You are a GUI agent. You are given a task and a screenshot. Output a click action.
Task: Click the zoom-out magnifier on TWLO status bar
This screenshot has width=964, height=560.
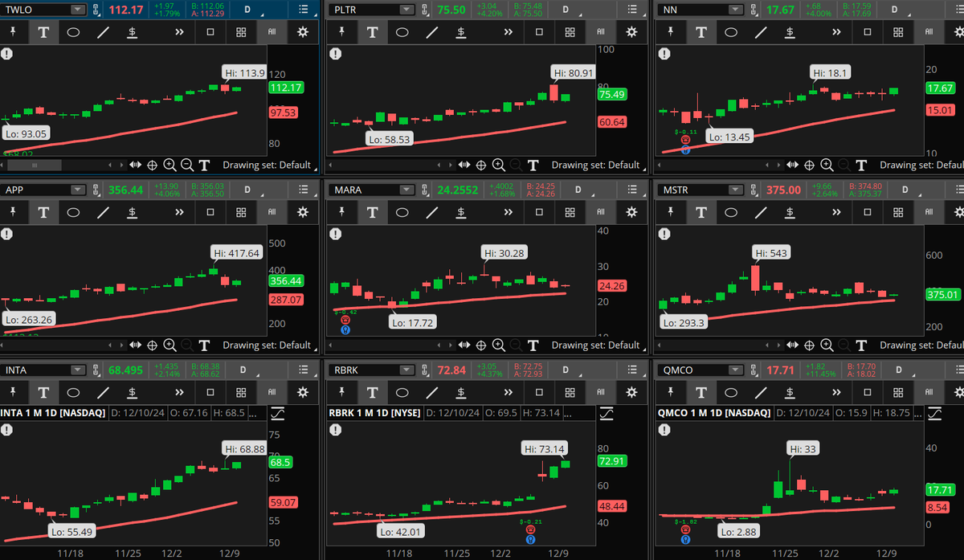coord(186,165)
